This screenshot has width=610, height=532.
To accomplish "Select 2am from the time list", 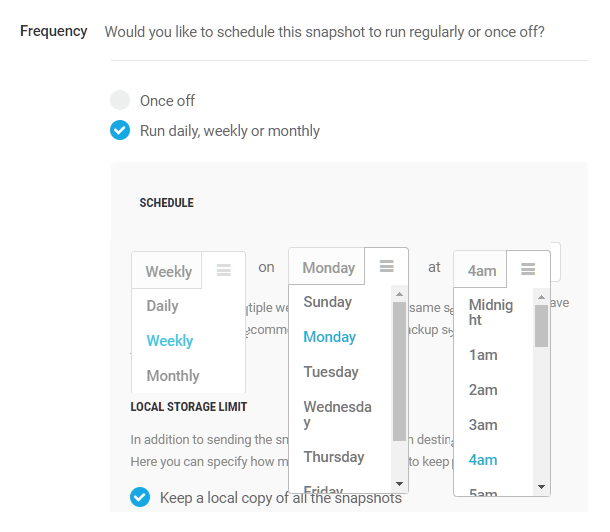I will point(483,390).
